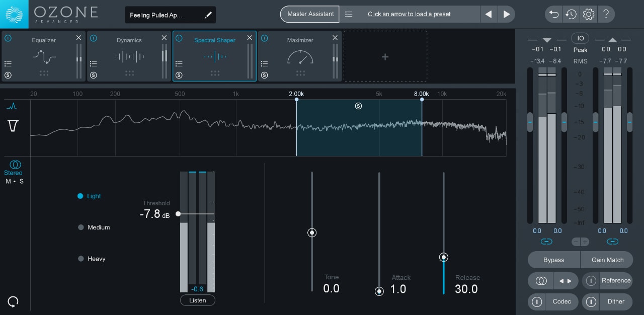Click the reset loop icon bottom-left
Screen dimensions: 644x315
pos(13,301)
